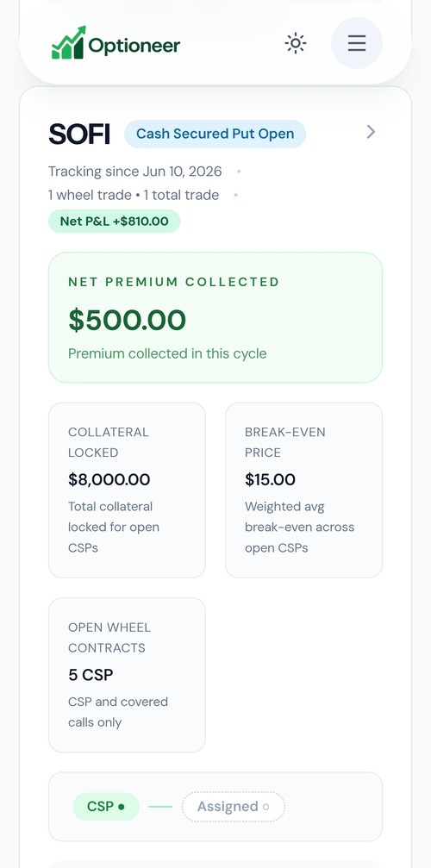This screenshot has height=868, width=431.
Task: Click the $8,000.00 collateral value
Action: [x=109, y=479]
